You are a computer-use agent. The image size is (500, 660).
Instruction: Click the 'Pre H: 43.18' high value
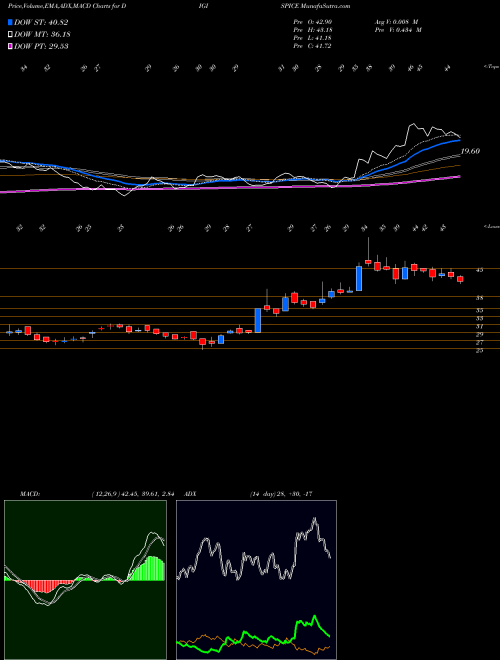tap(312, 30)
